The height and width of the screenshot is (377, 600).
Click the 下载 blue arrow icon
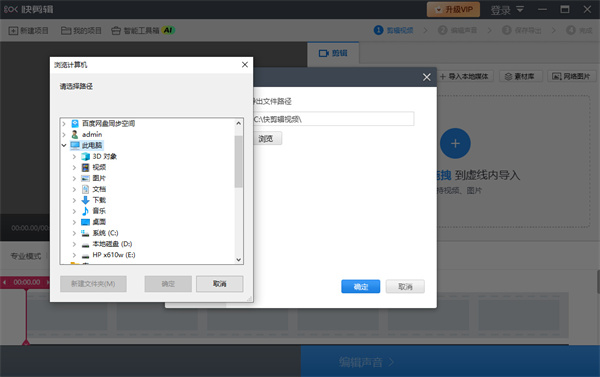[85, 200]
